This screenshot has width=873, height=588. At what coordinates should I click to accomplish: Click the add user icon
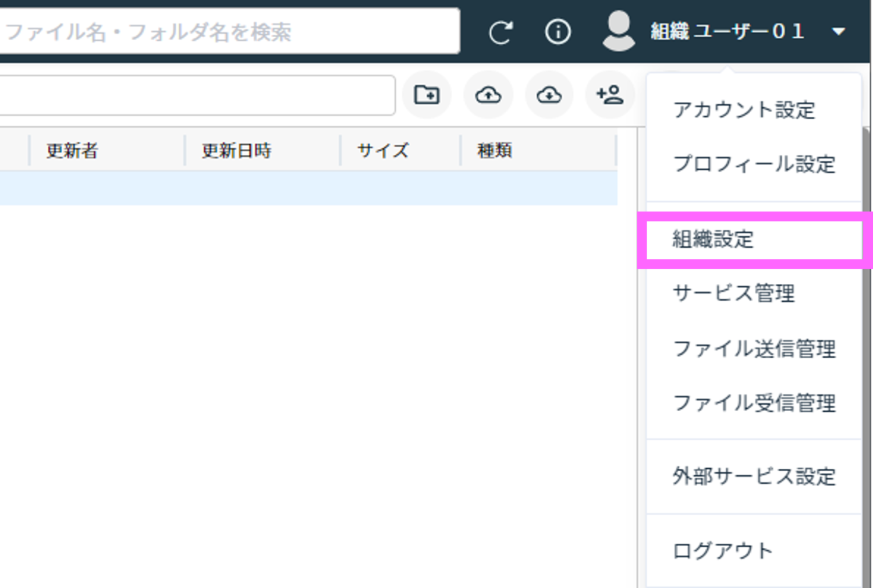[610, 95]
